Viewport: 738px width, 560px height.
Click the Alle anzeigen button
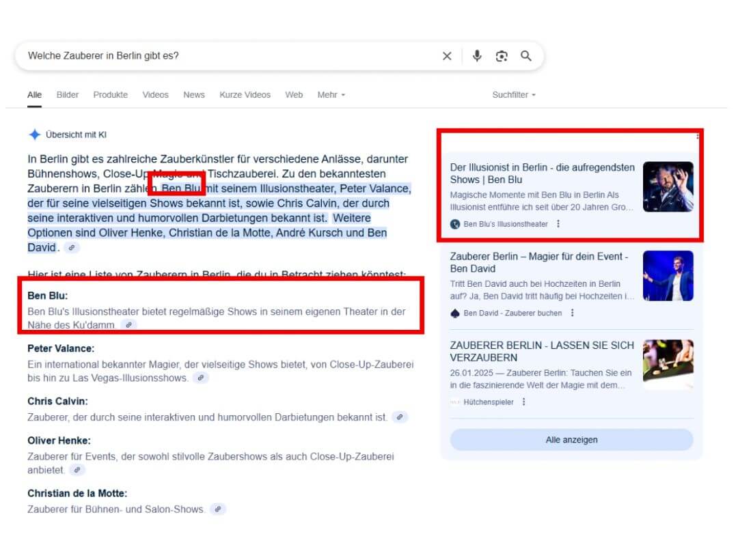[571, 440]
